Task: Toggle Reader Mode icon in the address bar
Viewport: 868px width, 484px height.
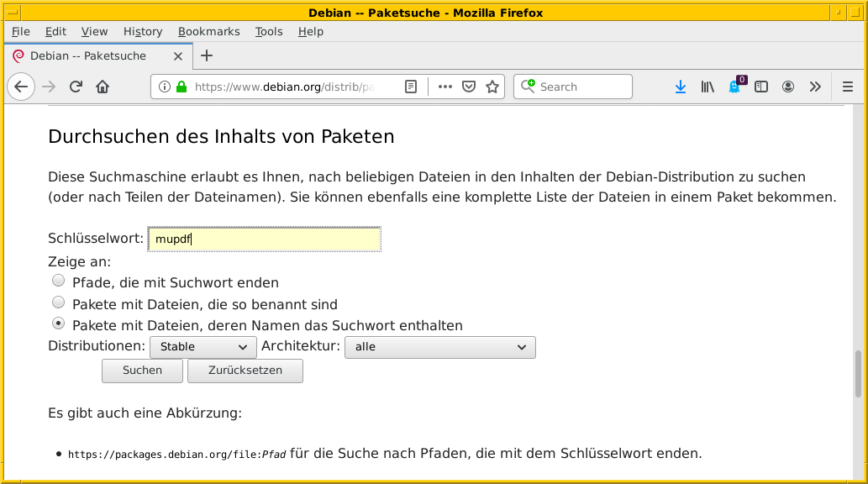Action: 411,86
